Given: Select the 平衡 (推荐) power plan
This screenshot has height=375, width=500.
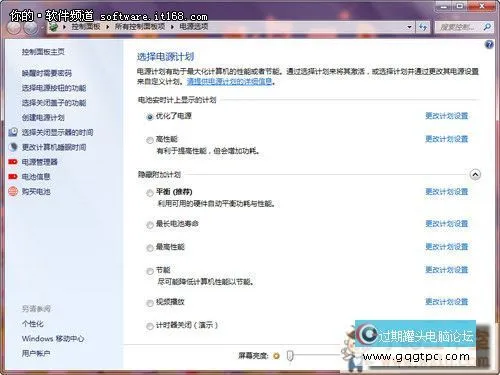Looking at the screenshot, I should click(x=150, y=193).
